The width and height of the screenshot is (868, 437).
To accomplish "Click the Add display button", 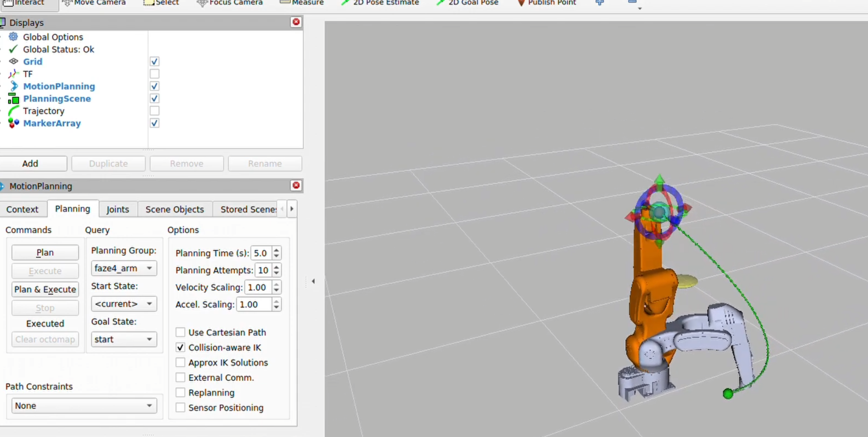I will tap(30, 164).
